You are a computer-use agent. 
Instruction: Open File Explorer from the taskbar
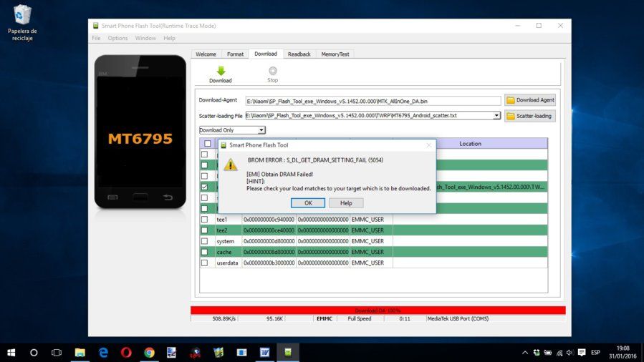point(80,352)
